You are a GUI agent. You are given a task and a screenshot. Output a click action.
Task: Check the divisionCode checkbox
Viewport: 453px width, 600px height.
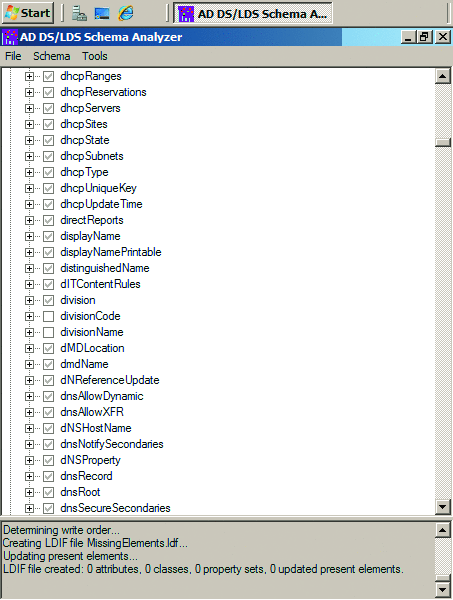[48, 316]
